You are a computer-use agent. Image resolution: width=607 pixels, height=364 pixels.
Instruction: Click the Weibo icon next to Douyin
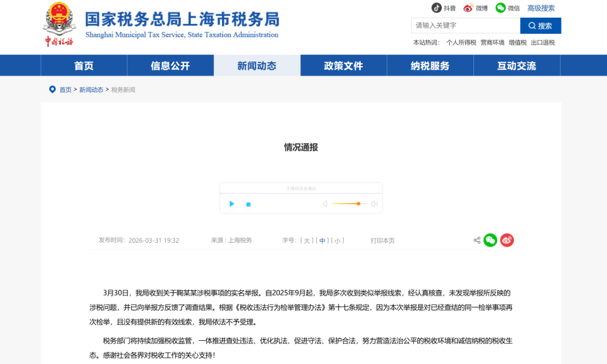[x=468, y=8]
